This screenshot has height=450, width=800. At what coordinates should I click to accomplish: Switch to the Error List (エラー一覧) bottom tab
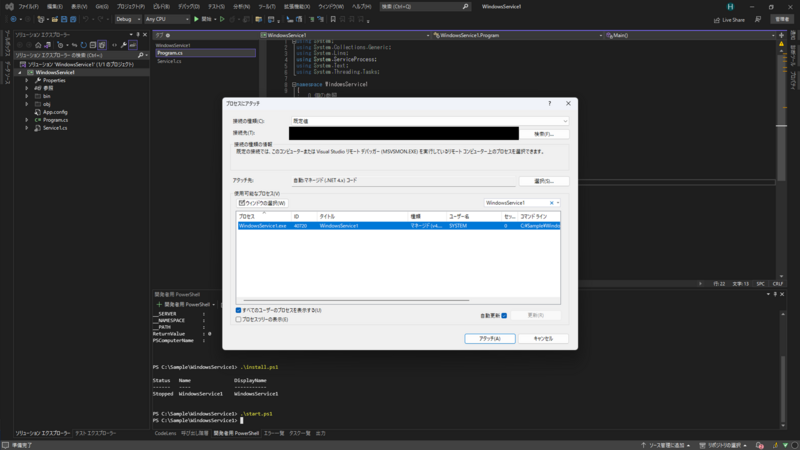(274, 433)
